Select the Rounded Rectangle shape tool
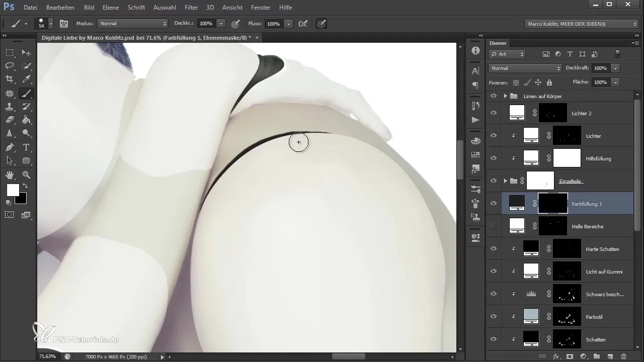The height and width of the screenshot is (362, 644). coord(27,161)
